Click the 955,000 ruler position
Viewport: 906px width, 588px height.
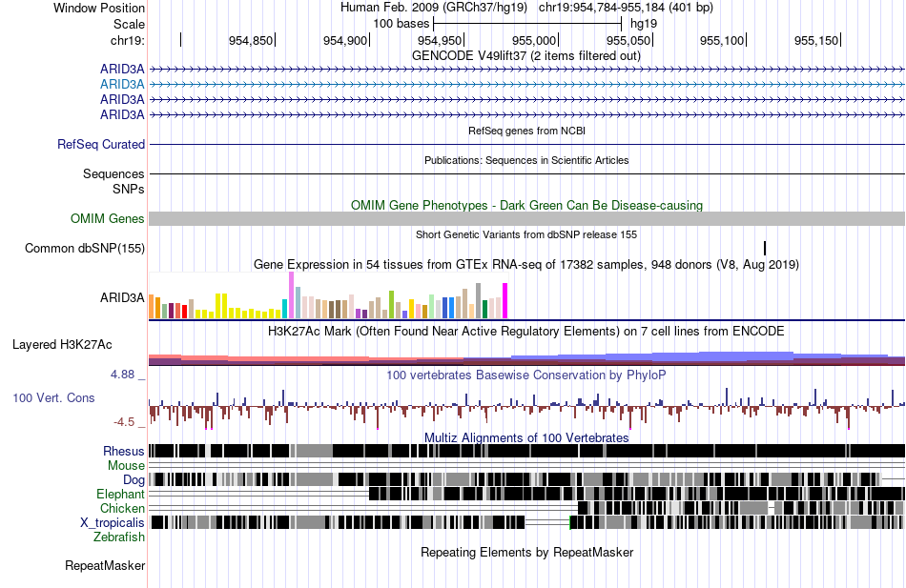533,40
